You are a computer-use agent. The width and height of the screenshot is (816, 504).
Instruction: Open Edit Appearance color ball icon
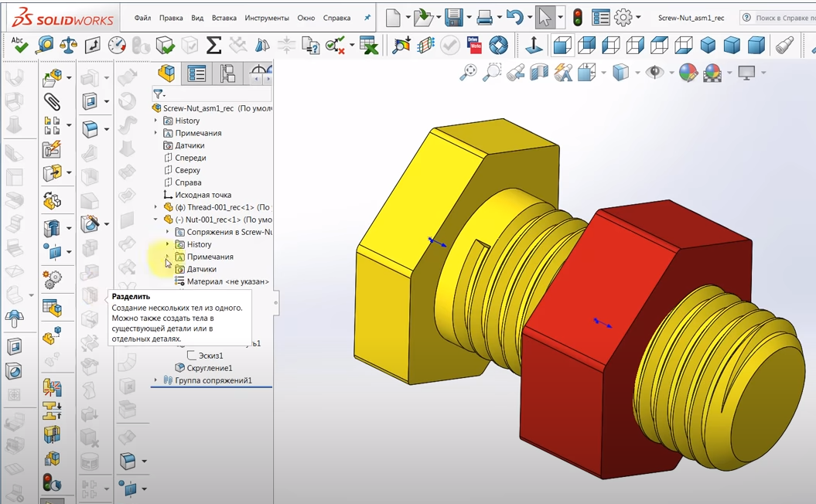[x=688, y=73]
